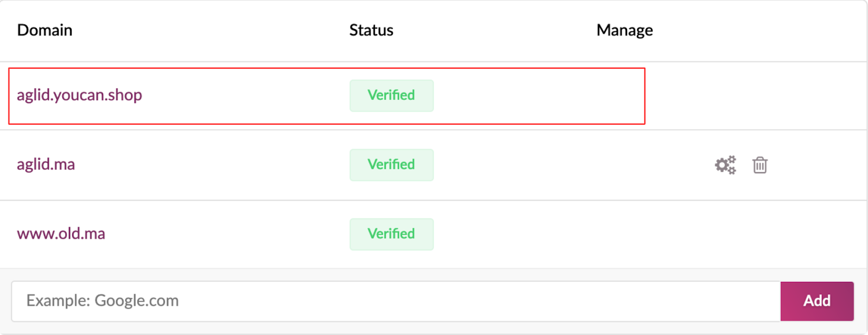Select the red-outlined aglid.youcan.shop row
This screenshot has width=868, height=335.
pyautogui.click(x=327, y=96)
